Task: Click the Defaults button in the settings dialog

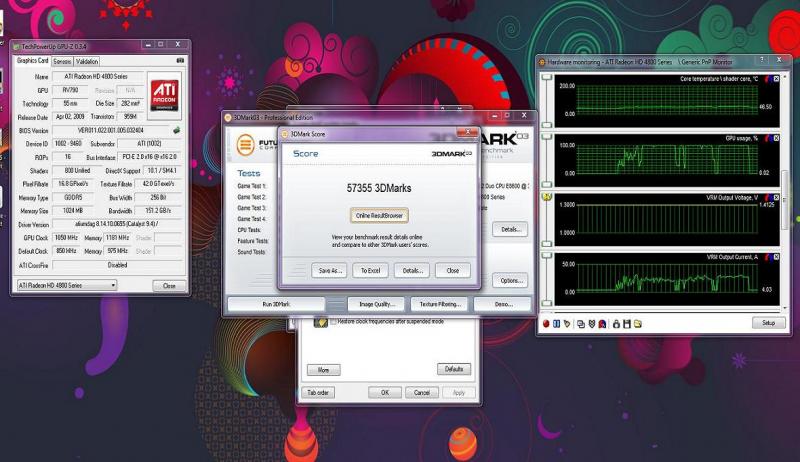Action: (454, 369)
